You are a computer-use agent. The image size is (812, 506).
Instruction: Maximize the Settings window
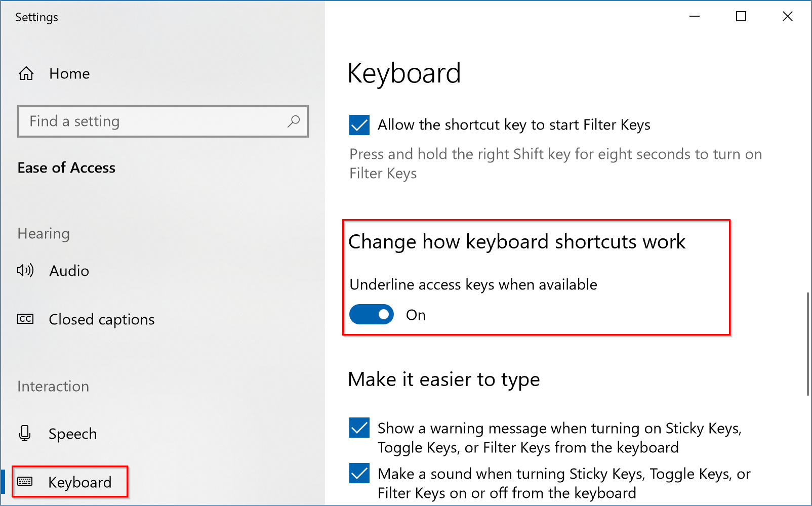tap(741, 17)
